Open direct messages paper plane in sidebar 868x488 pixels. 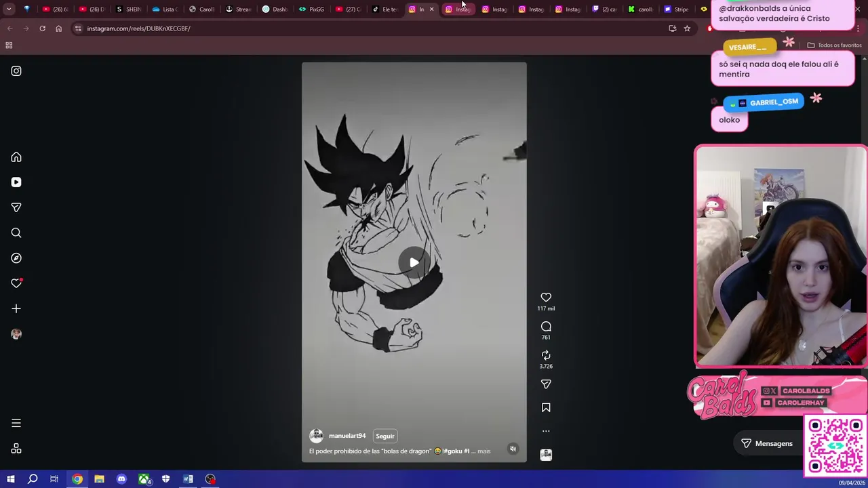(x=16, y=207)
